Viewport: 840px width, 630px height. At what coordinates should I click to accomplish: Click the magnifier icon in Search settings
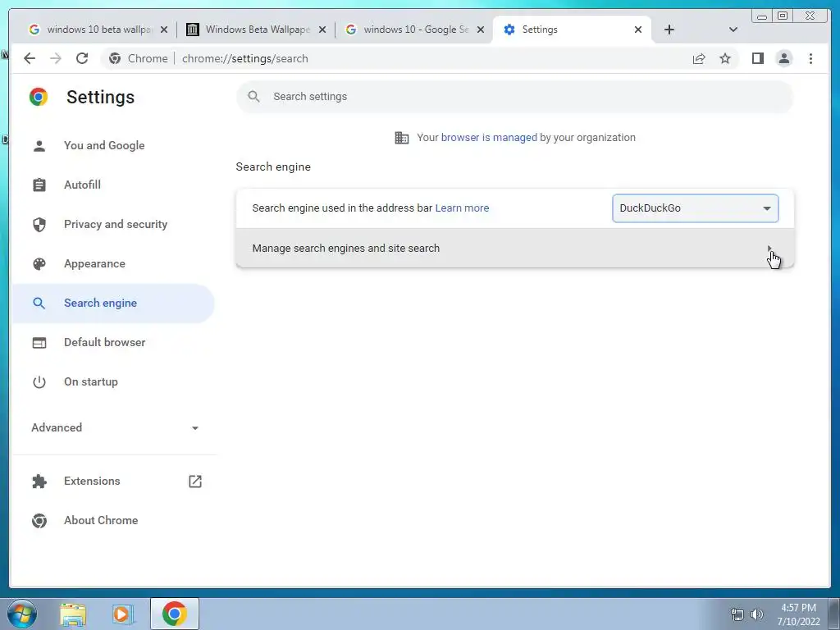254,97
